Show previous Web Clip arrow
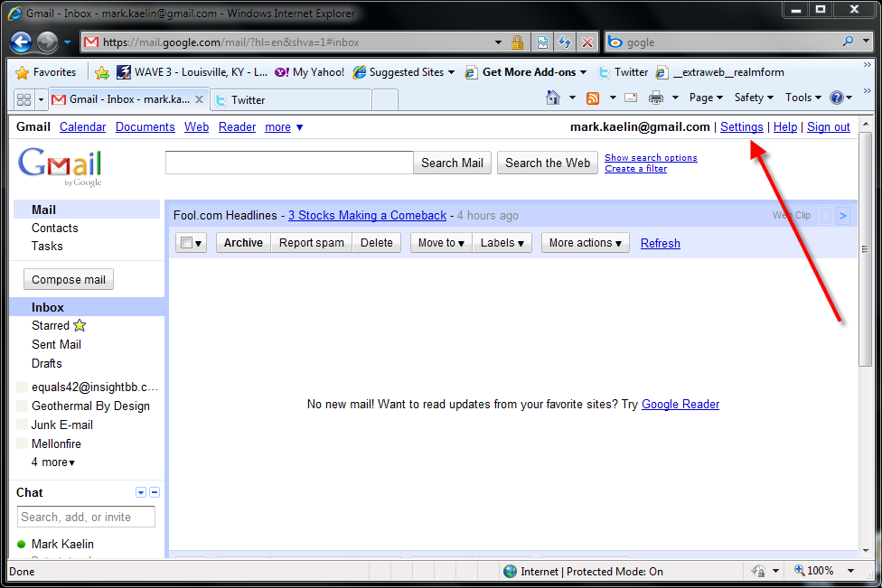882x588 pixels. 826,216
